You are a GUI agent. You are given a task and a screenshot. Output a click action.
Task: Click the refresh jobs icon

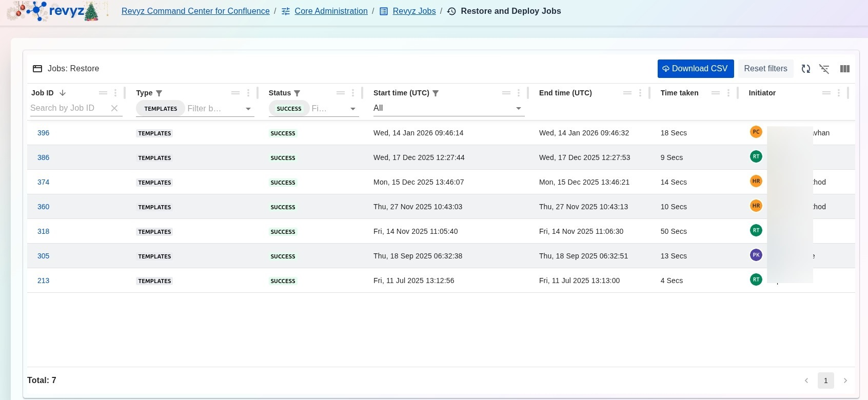pos(805,69)
